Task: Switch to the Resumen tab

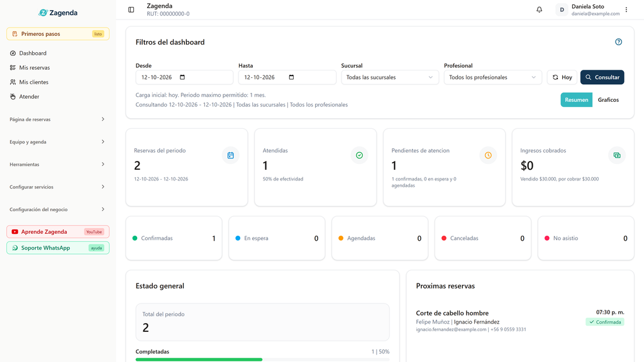Action: (x=576, y=100)
